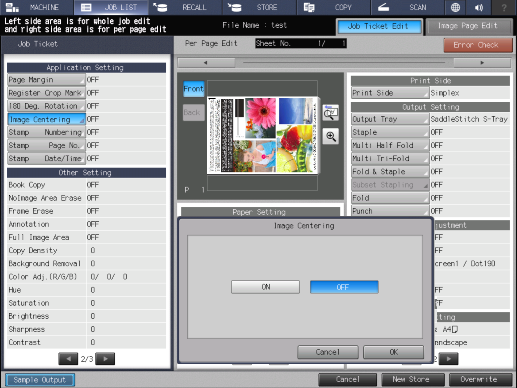This screenshot has height=388, width=517.
Task: Click OK in Image Centering dialog
Action: (x=394, y=352)
